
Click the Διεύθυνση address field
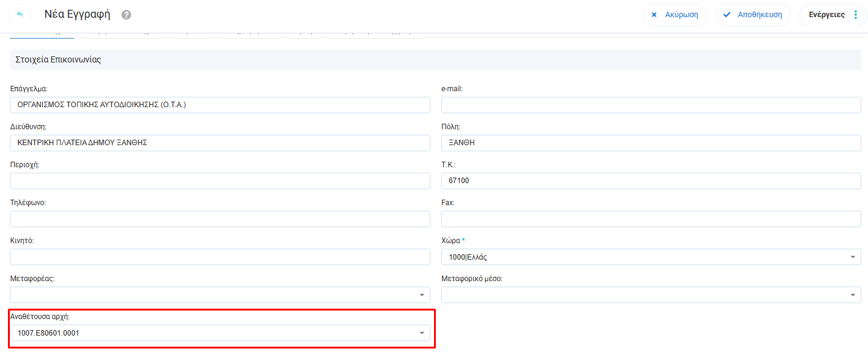click(x=220, y=143)
